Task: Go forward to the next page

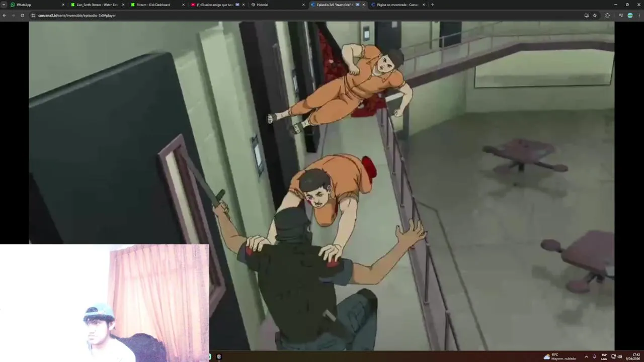Action: (13, 16)
